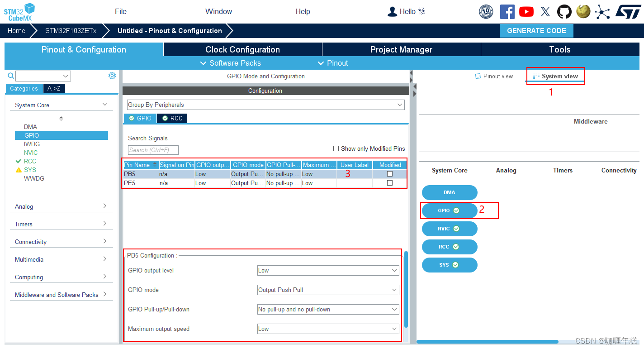Expand the Connectivity category

61,242
